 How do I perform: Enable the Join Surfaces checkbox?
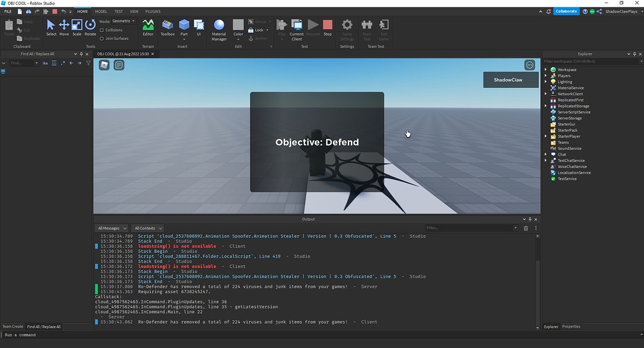102,39
